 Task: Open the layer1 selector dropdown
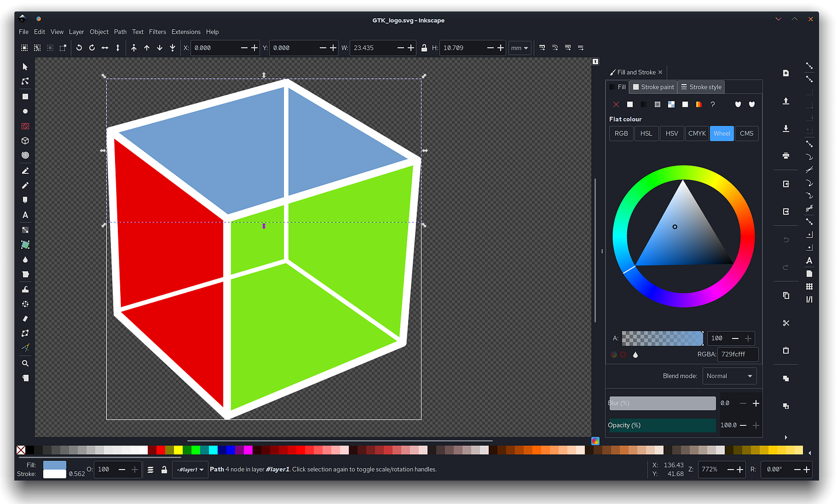[x=190, y=470]
